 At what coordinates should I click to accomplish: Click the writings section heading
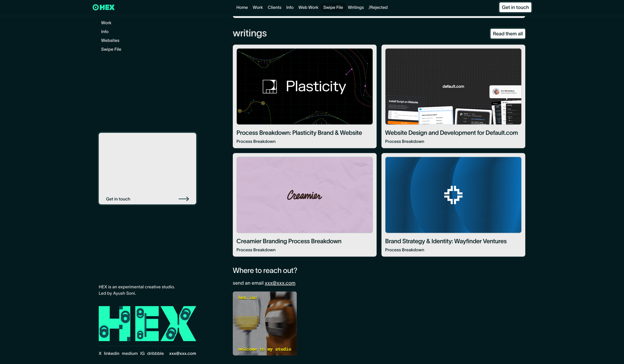pyautogui.click(x=250, y=33)
